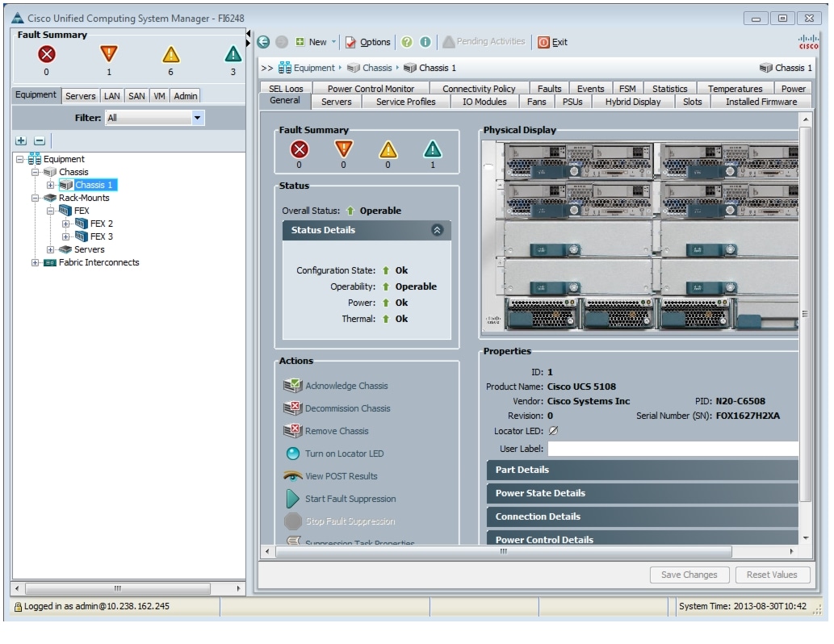834x644 pixels.
Task: Click Decommission Chassis link
Action: tap(347, 408)
